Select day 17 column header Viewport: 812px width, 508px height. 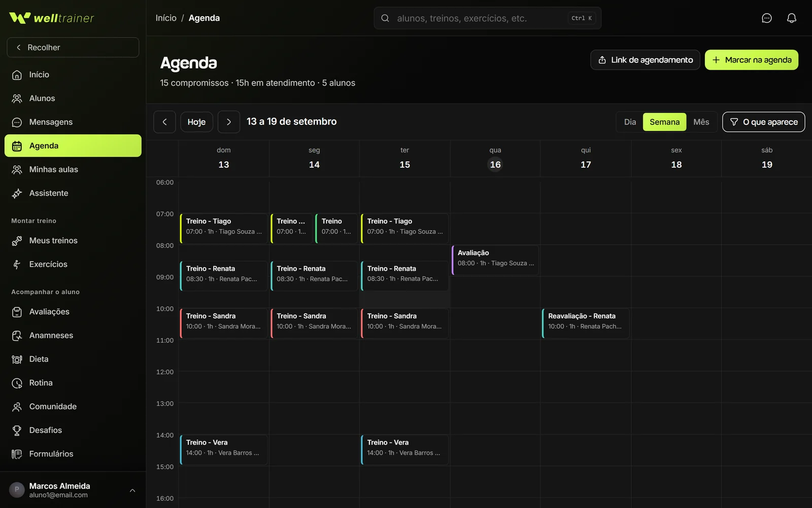pos(586,158)
